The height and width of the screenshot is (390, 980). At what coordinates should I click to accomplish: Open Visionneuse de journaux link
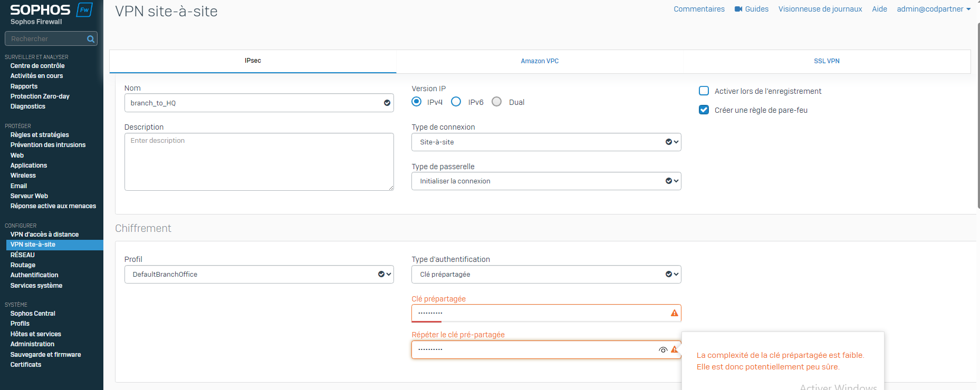coord(820,9)
